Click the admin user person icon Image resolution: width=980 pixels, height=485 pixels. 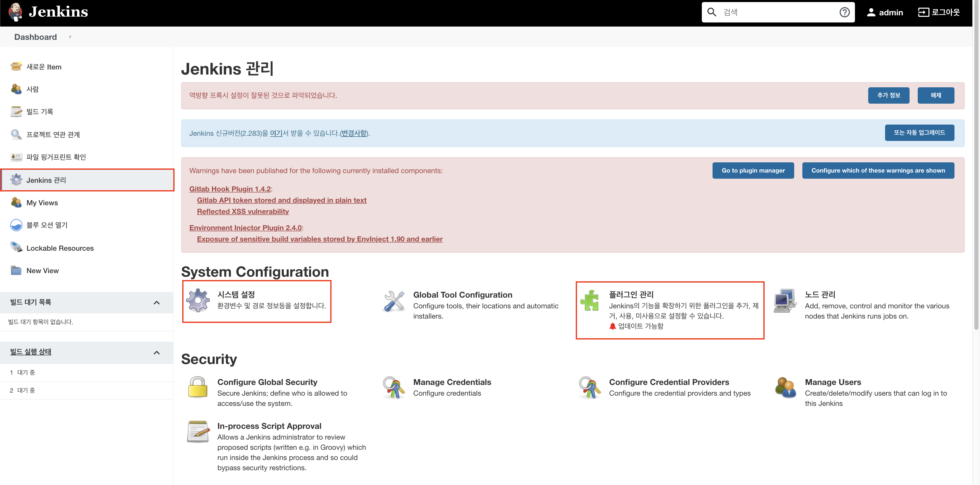(871, 12)
